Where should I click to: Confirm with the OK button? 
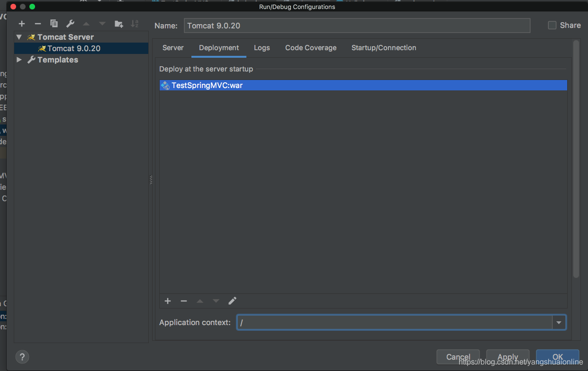(558, 357)
